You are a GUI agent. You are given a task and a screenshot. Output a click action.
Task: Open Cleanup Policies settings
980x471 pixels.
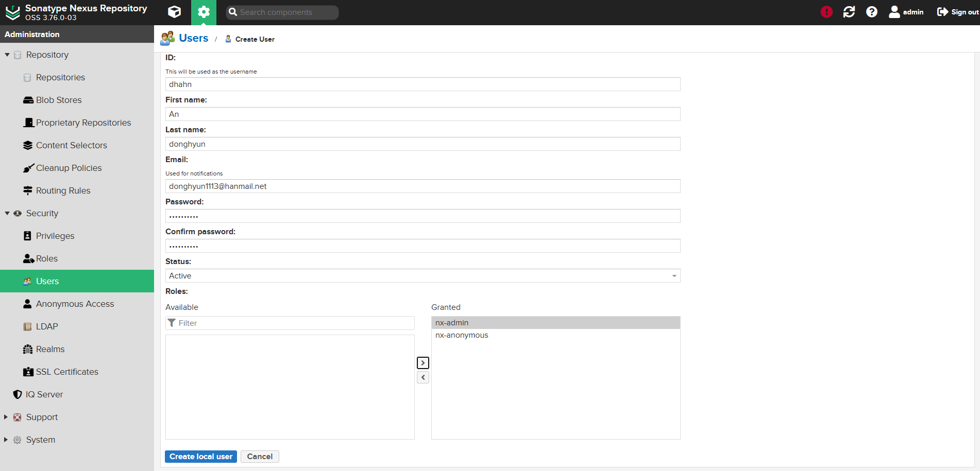[x=69, y=167]
